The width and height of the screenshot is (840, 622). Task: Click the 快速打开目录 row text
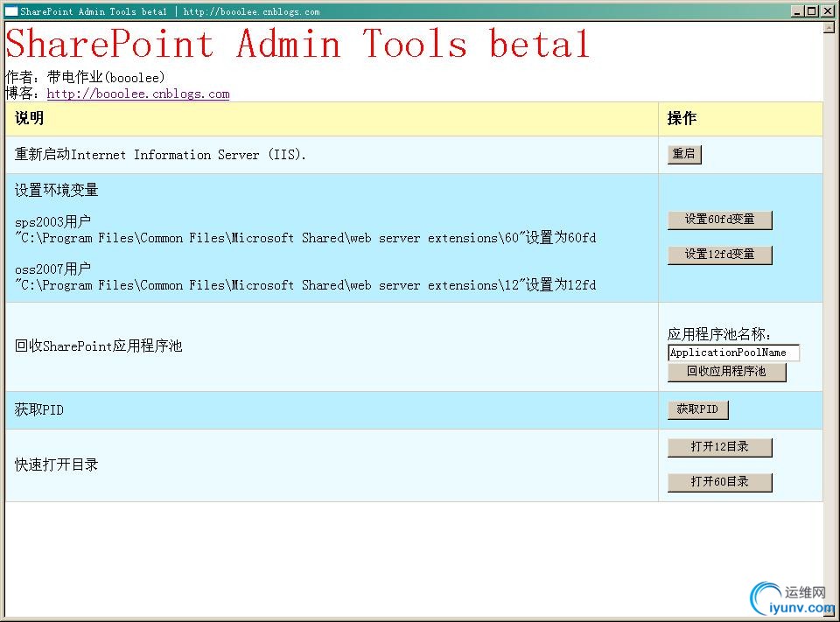click(x=56, y=465)
